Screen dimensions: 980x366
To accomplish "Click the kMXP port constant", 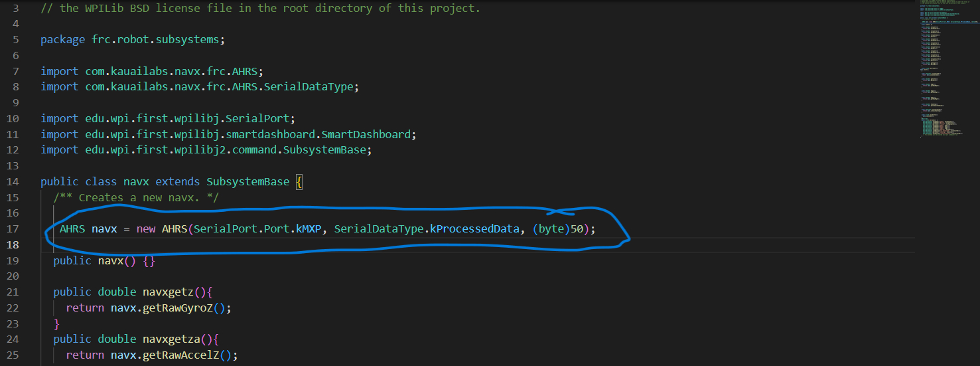I will tap(309, 229).
